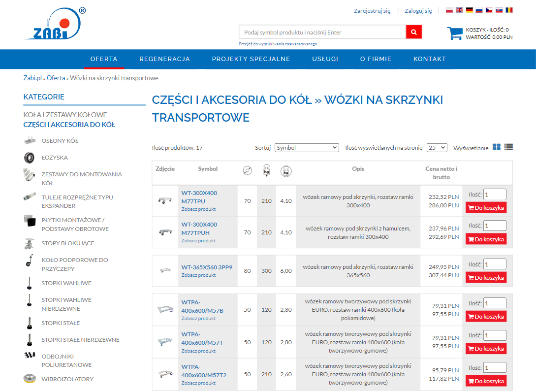Click Zarejestruj się link
Image resolution: width=536 pixels, height=392 pixels.
372,11
